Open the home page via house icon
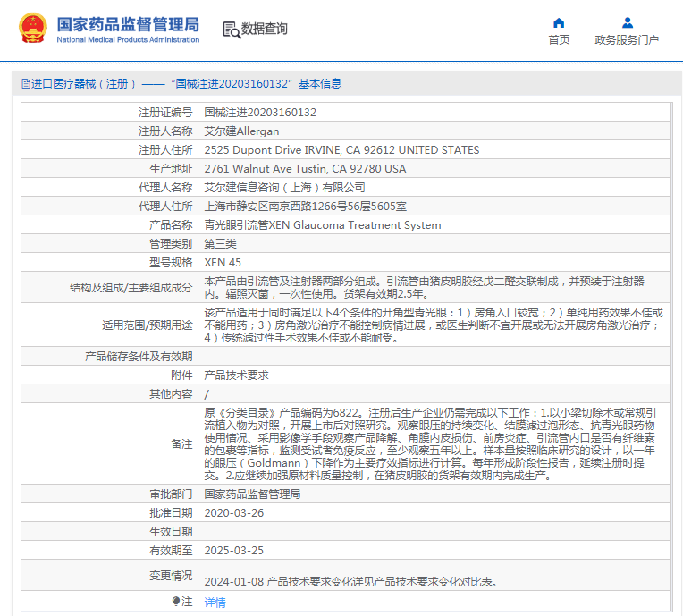The width and height of the screenshot is (683, 616). click(559, 22)
